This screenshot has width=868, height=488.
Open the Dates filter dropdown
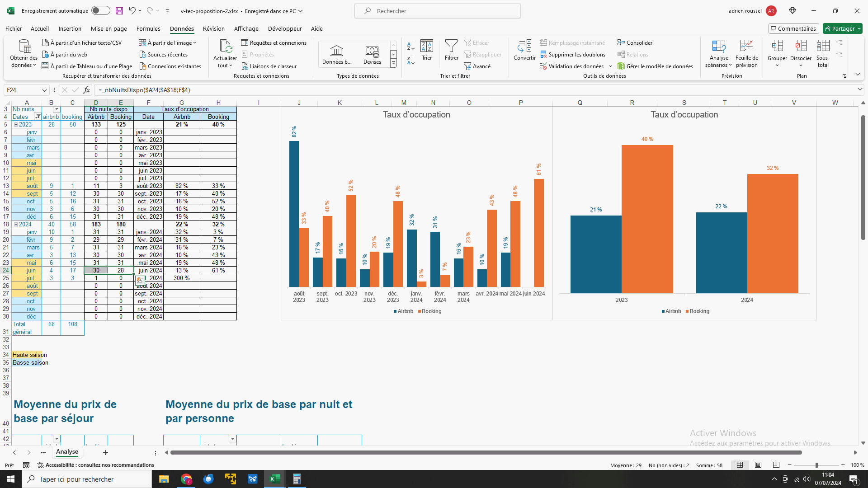click(x=38, y=117)
